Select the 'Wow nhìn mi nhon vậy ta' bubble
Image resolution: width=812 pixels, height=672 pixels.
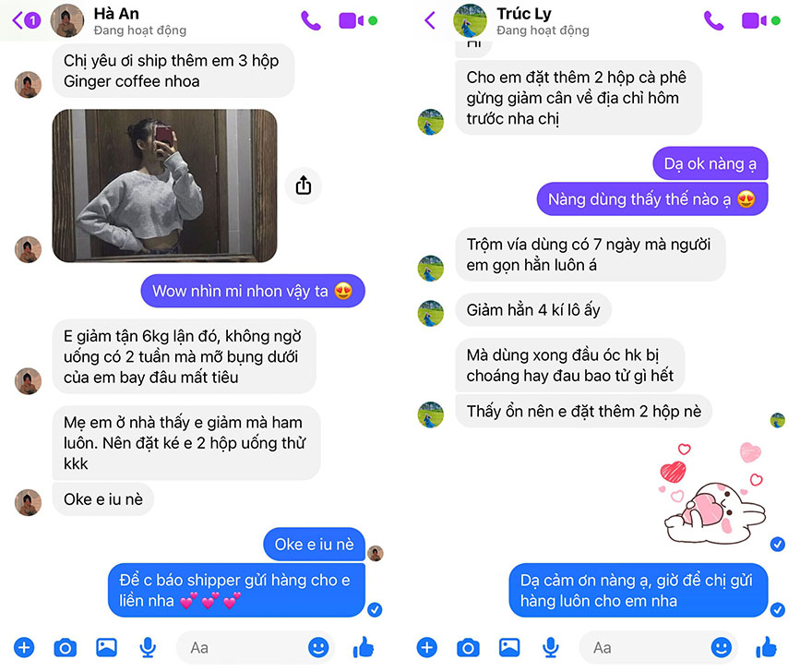tap(253, 291)
